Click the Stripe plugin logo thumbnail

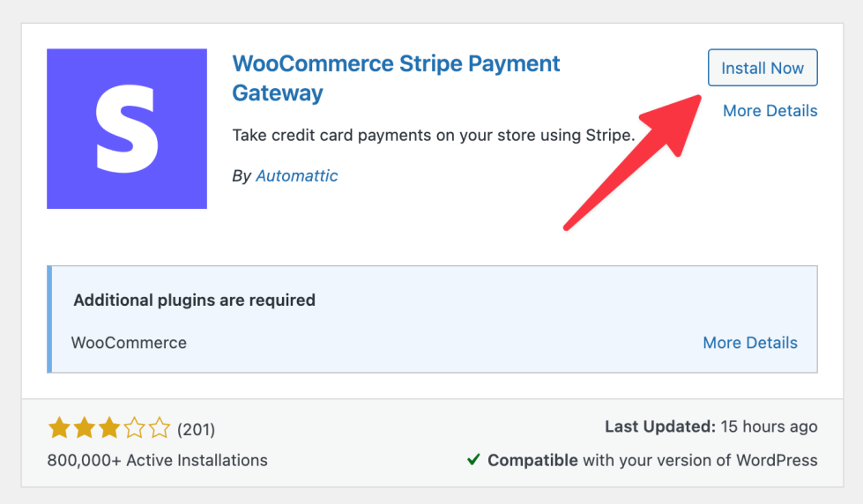click(127, 129)
